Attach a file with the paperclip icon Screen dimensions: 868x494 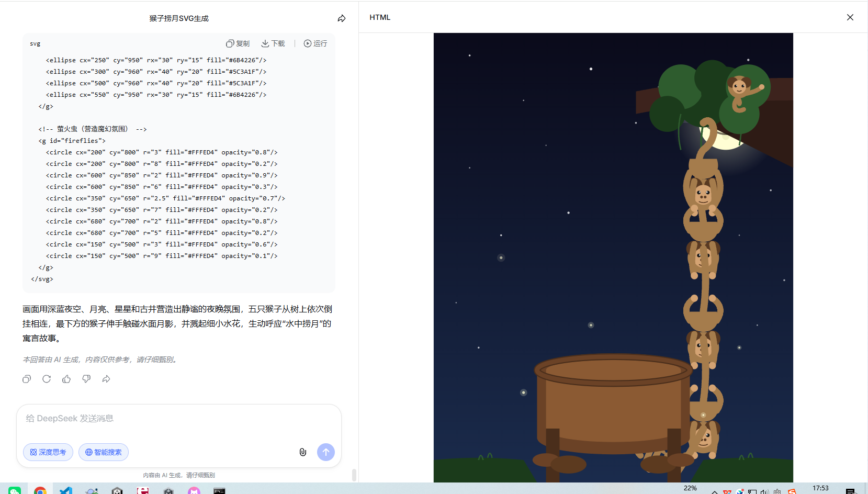[x=302, y=452]
